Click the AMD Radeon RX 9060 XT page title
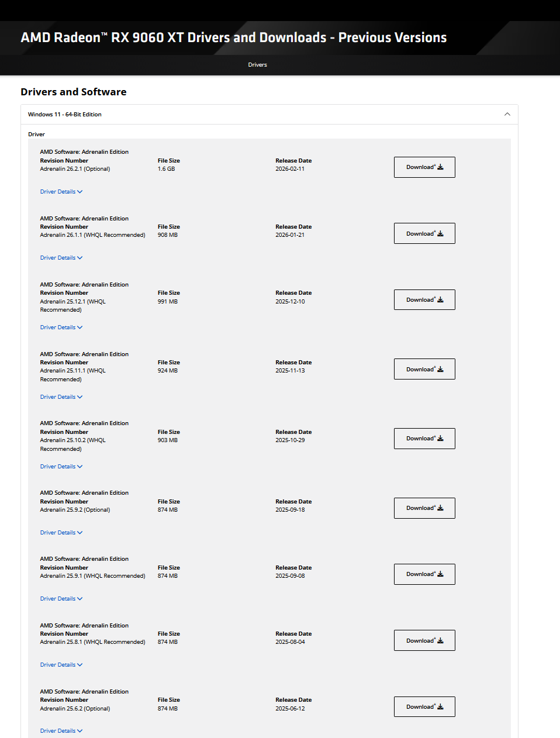 [234, 37]
